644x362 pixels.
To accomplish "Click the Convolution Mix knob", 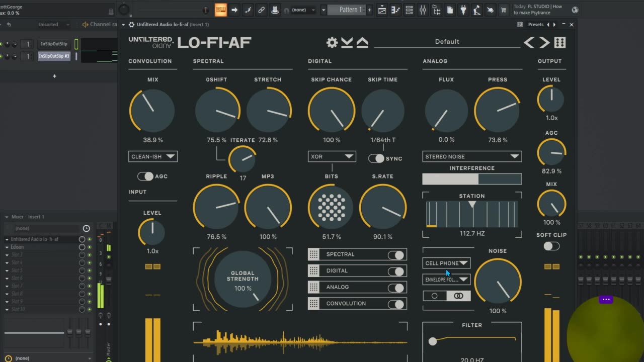I will 152,111.
